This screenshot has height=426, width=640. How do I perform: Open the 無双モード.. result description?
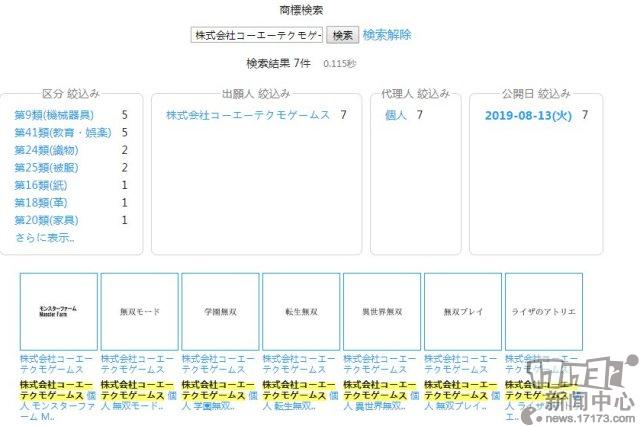[138, 395]
